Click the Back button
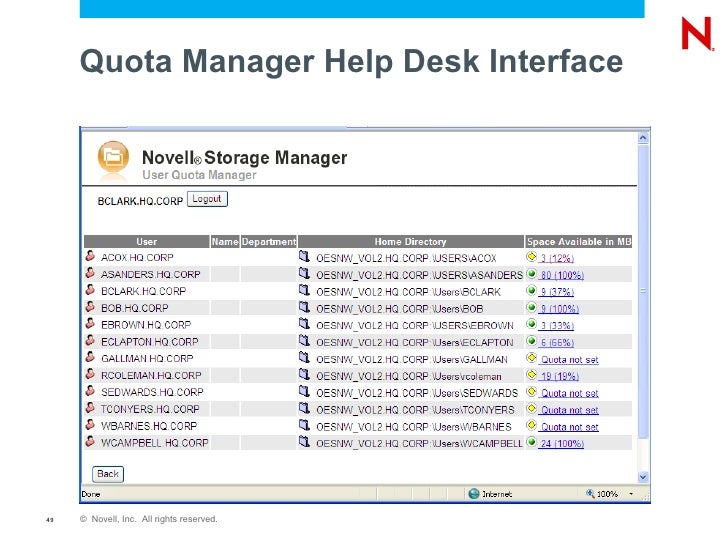The width and height of the screenshot is (728, 546). pos(108,474)
